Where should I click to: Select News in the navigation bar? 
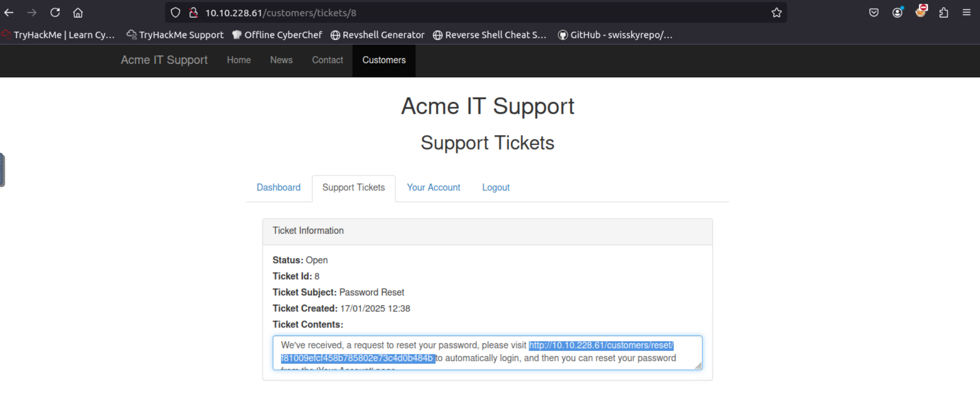[281, 60]
